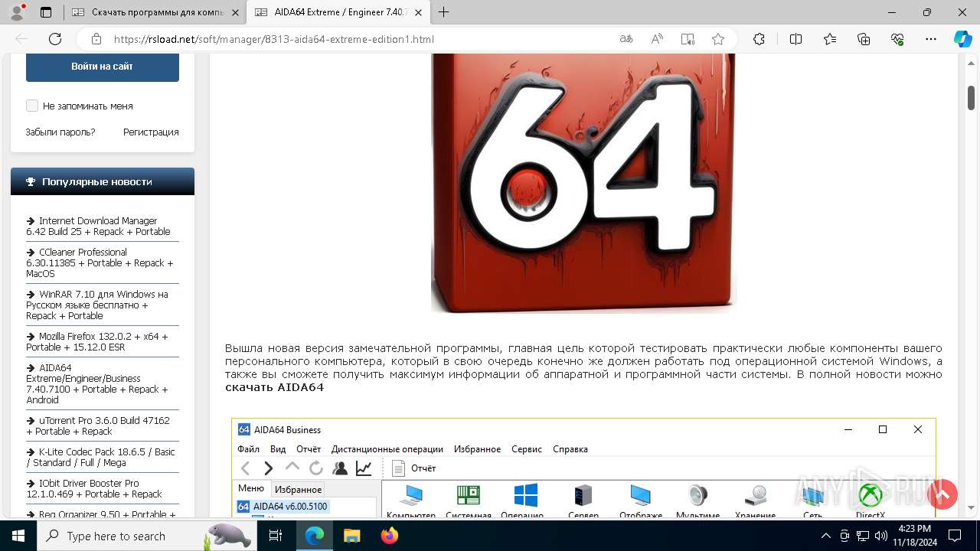Screen dimensions: 980x551
Task: Click the volume speaker tray icon
Action: point(880,536)
